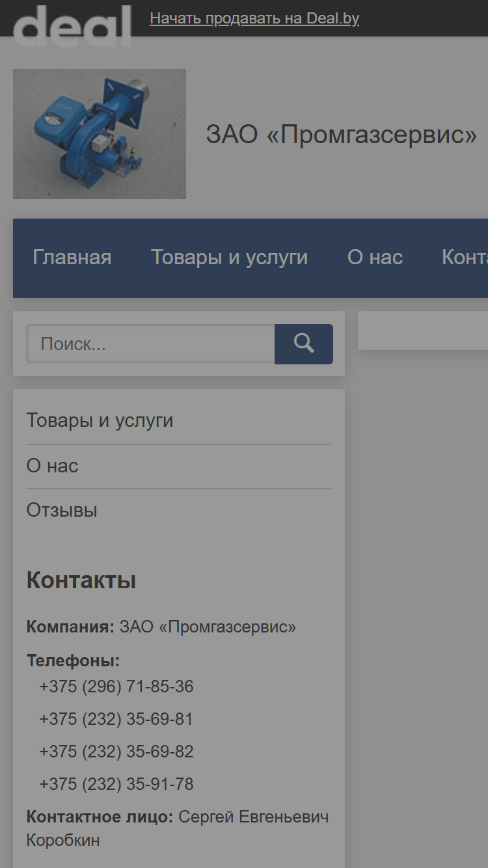Click phone number +375 (232) 35-69-81
The height and width of the screenshot is (868, 488).
click(116, 719)
